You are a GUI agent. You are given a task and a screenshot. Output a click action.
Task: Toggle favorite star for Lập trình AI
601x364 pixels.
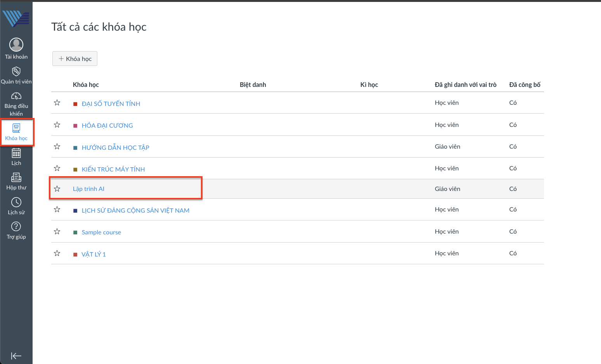pyautogui.click(x=57, y=189)
